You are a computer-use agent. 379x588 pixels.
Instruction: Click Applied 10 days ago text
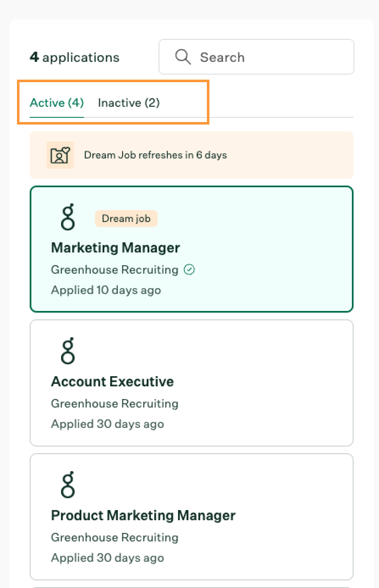click(x=106, y=290)
